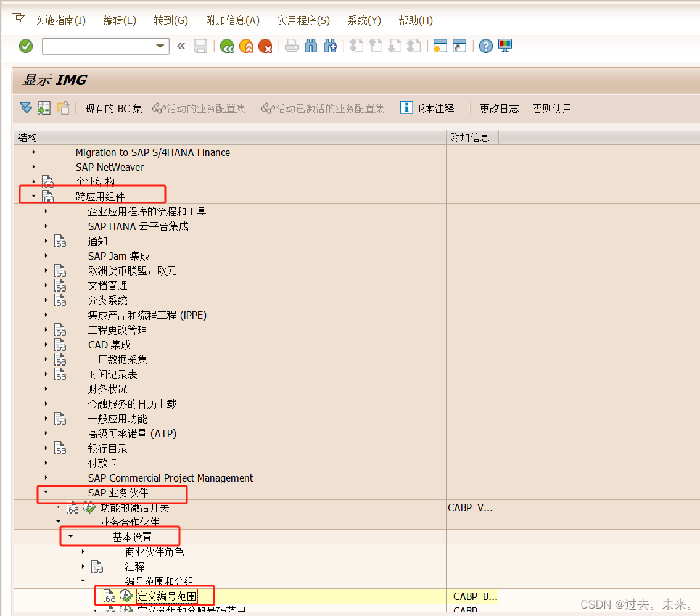Select SAP Commercial Project Management entry
Viewport: 700px width, 616px height.
pyautogui.click(x=171, y=478)
